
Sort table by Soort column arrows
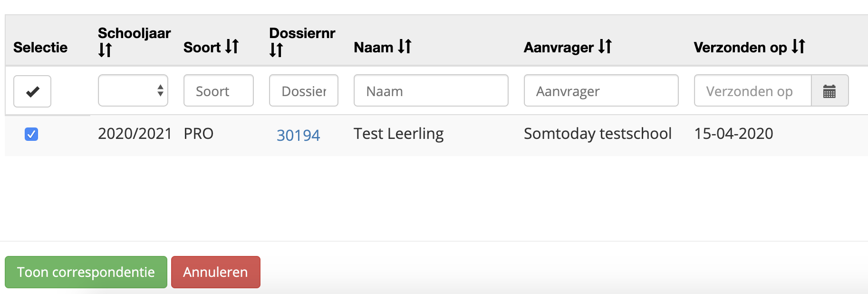click(x=232, y=47)
